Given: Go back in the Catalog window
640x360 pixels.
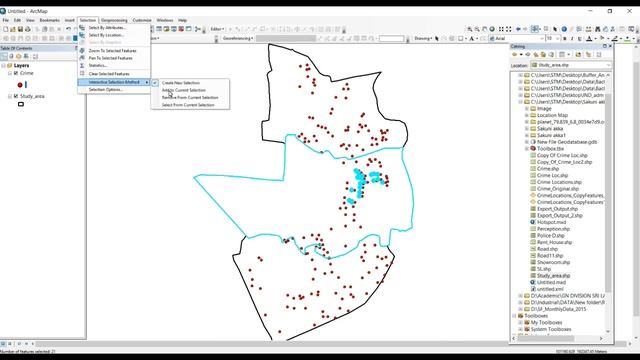Looking at the screenshot, I should (x=514, y=55).
